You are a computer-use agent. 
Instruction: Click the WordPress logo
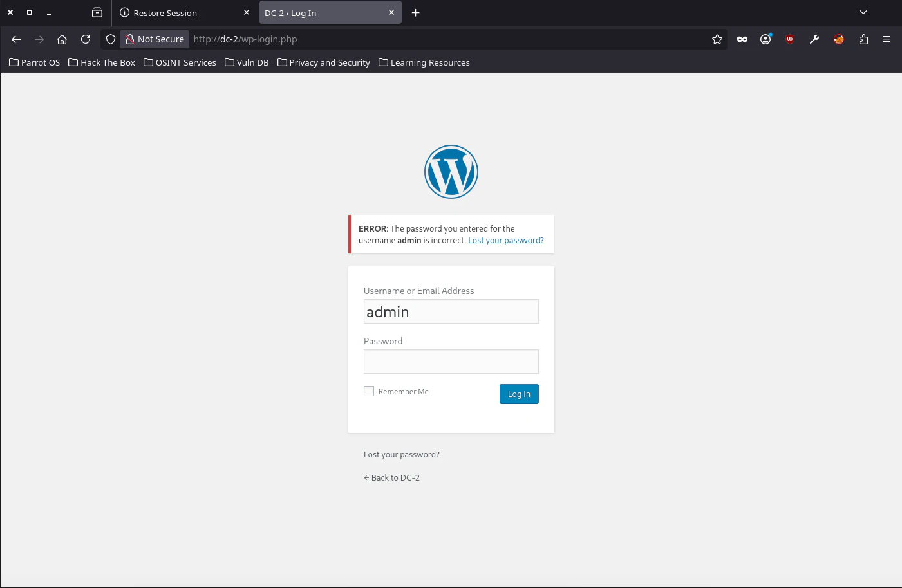[x=451, y=172]
